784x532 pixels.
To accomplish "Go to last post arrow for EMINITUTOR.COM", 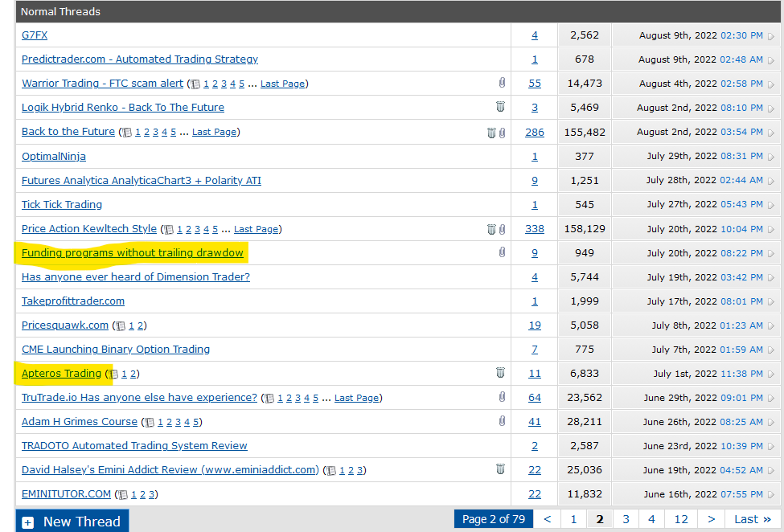I will click(x=771, y=494).
